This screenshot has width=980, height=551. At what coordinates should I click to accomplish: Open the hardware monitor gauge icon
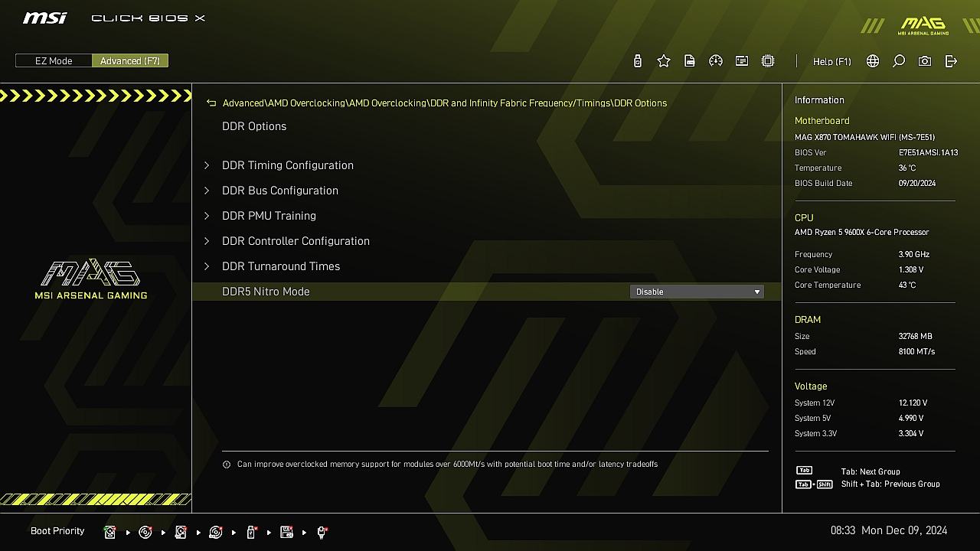click(x=716, y=61)
